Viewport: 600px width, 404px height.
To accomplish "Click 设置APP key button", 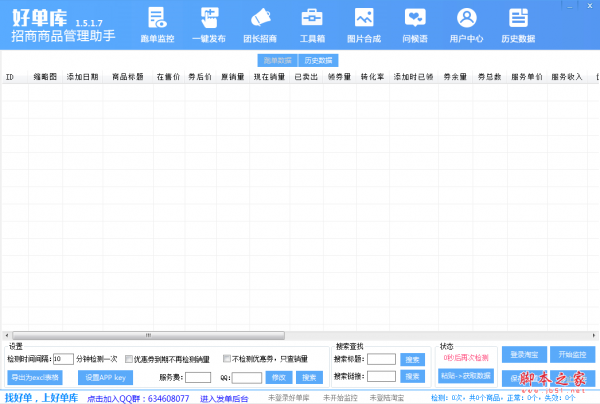I will click(105, 378).
